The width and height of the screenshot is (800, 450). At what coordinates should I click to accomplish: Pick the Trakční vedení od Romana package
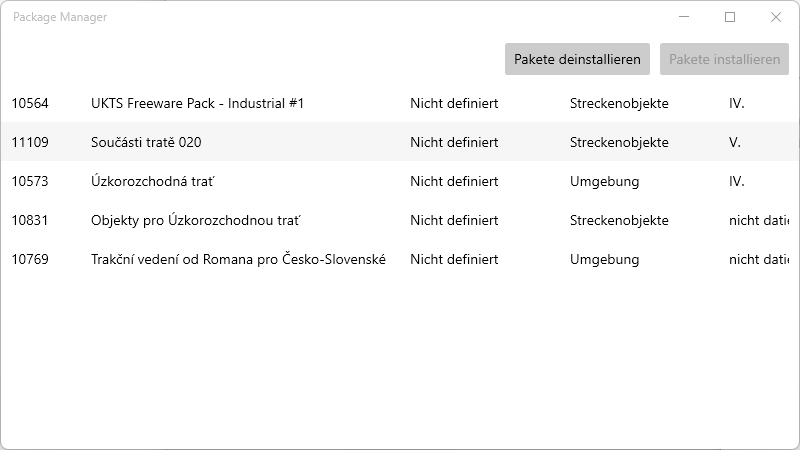pos(238,259)
